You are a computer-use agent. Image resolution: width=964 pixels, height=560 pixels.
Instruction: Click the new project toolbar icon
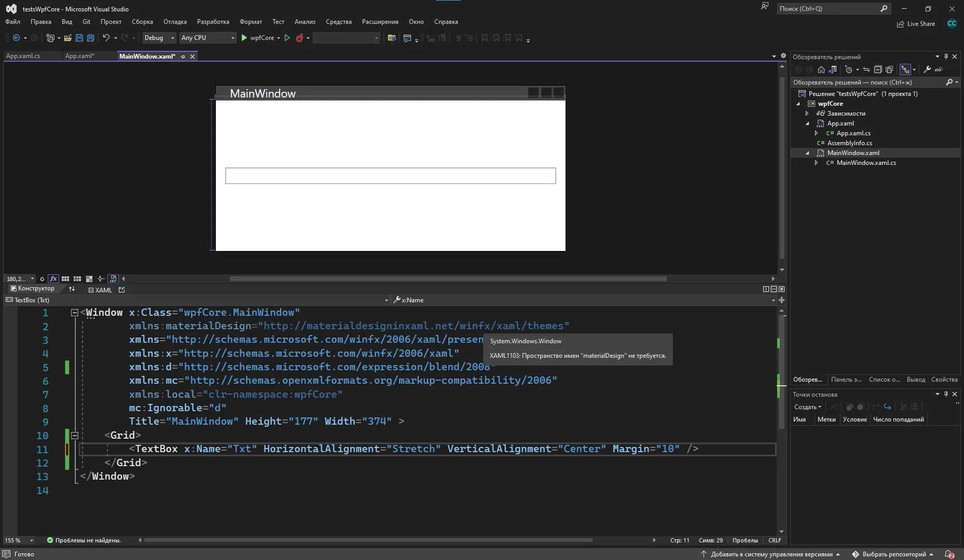point(50,38)
